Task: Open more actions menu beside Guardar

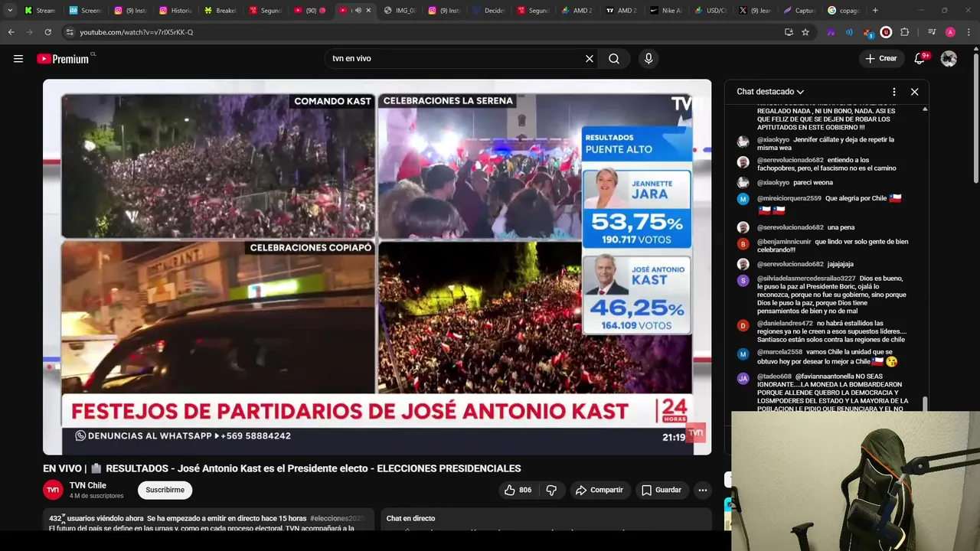Action: (703, 490)
